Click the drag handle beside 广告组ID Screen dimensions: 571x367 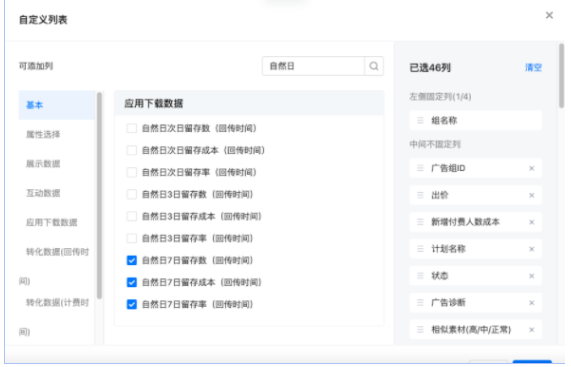coord(420,168)
